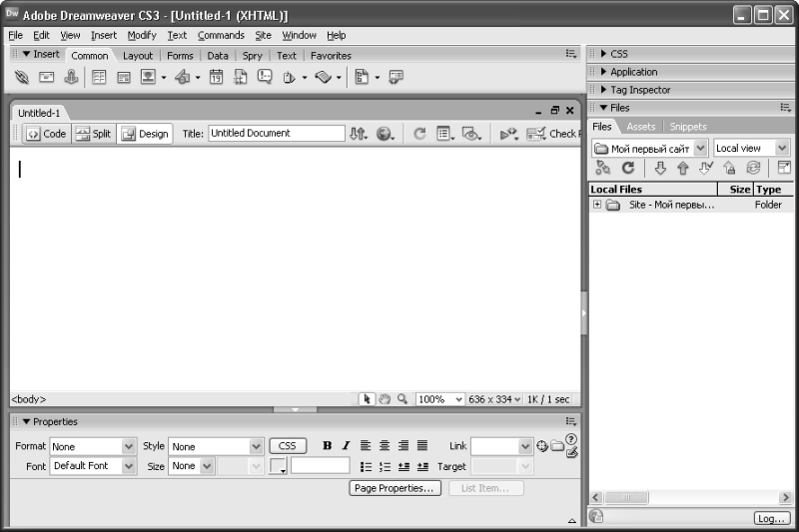Refresh the Files panel list
This screenshot has width=799, height=532.
tap(628, 168)
